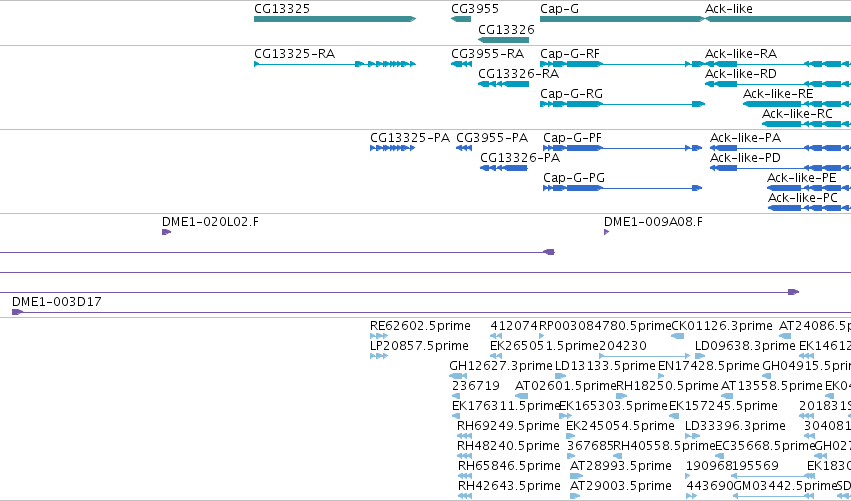Click the CG13326-PA protein label
This screenshot has width=851, height=501.
pyautogui.click(x=520, y=158)
